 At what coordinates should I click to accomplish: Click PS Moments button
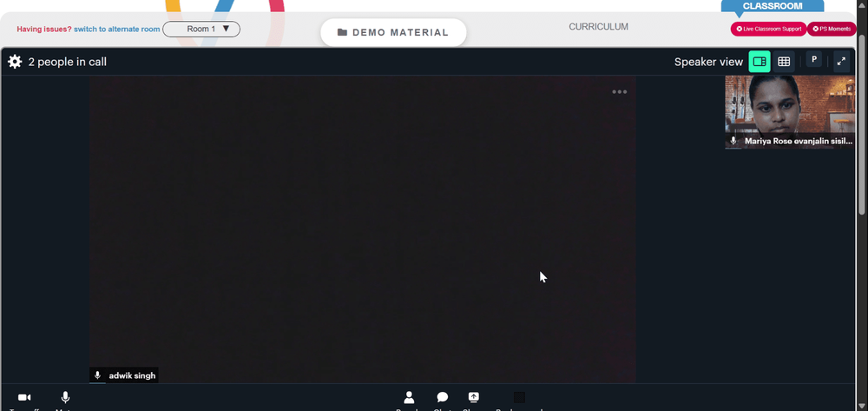coord(832,29)
